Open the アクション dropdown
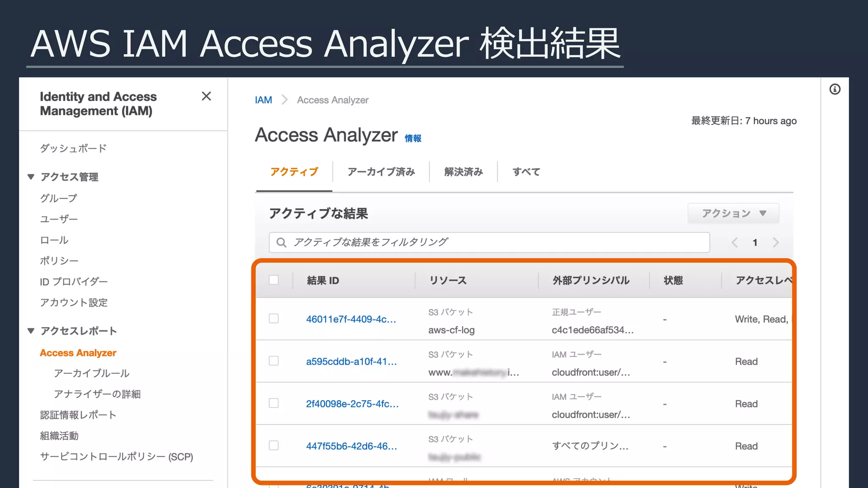Viewport: 868px width, 488px height. [734, 213]
